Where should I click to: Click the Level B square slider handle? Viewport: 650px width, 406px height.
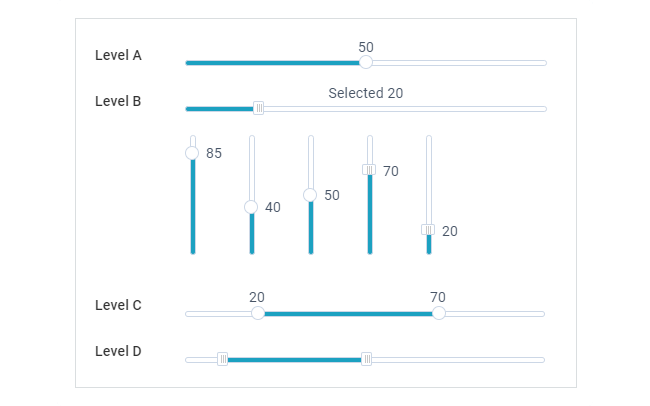point(259,108)
